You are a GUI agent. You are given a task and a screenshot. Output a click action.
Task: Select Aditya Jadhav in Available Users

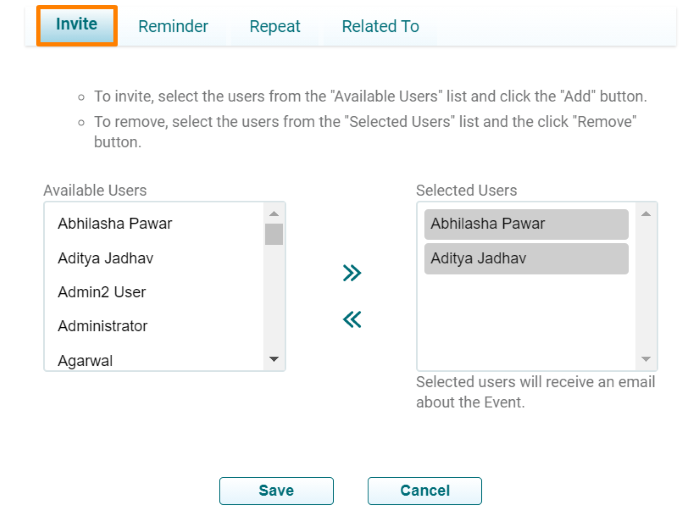pyautogui.click(x=105, y=258)
